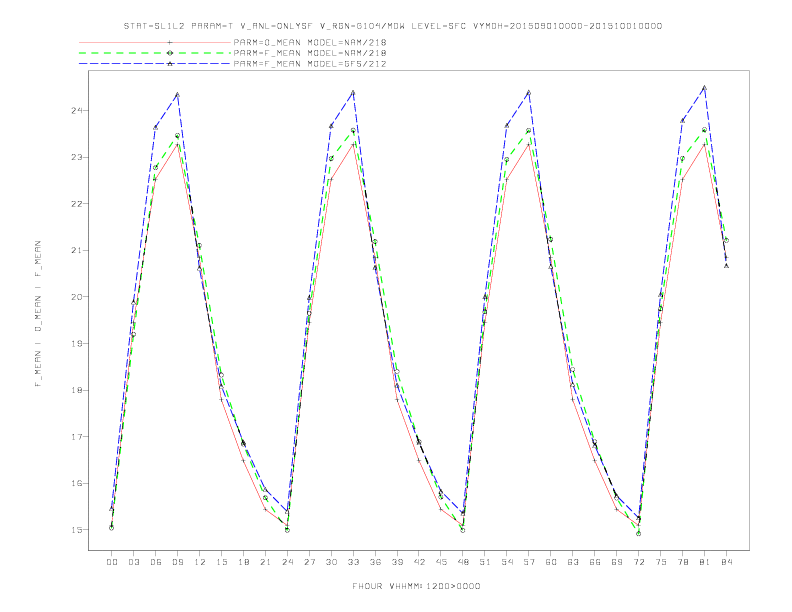Click the x-axis tick label 84

tap(726, 562)
